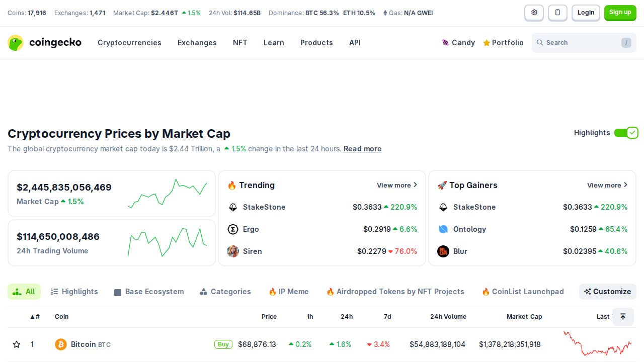Click the Sign up button
Screen dimensions: 644x362
coord(620,13)
